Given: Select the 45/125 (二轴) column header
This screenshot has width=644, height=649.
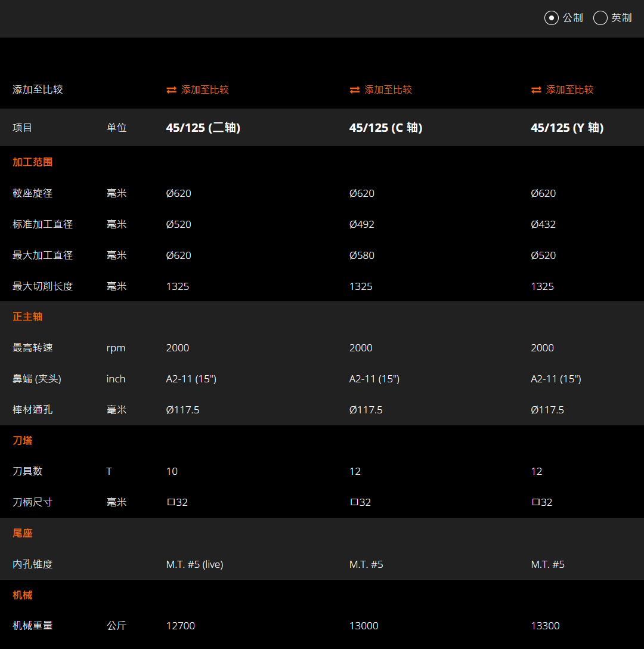Looking at the screenshot, I should [203, 128].
